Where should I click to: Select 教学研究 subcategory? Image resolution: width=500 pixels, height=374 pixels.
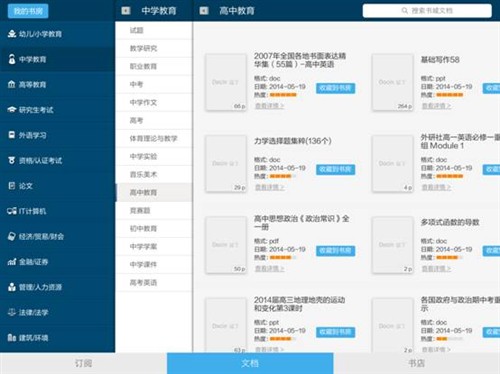pos(154,48)
